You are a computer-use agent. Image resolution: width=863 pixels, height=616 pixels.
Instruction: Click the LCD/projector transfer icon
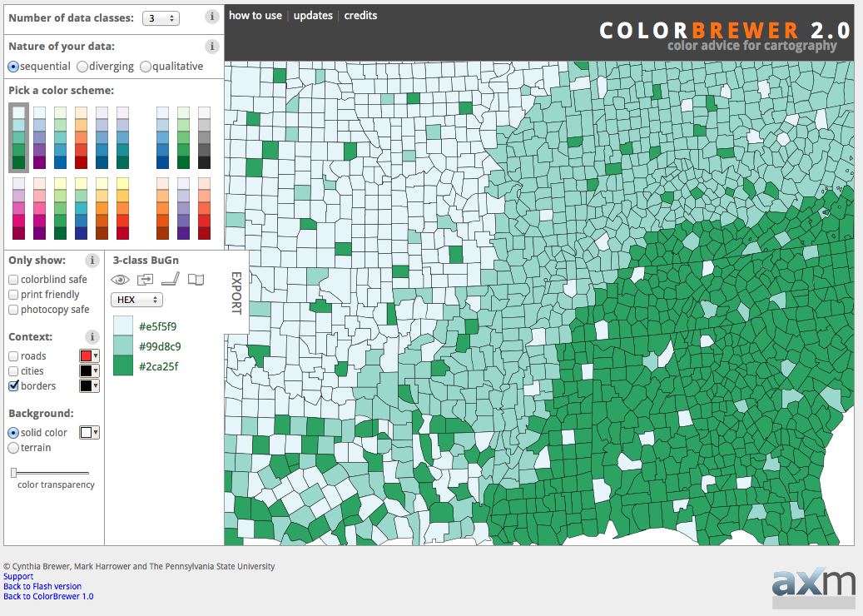point(146,280)
